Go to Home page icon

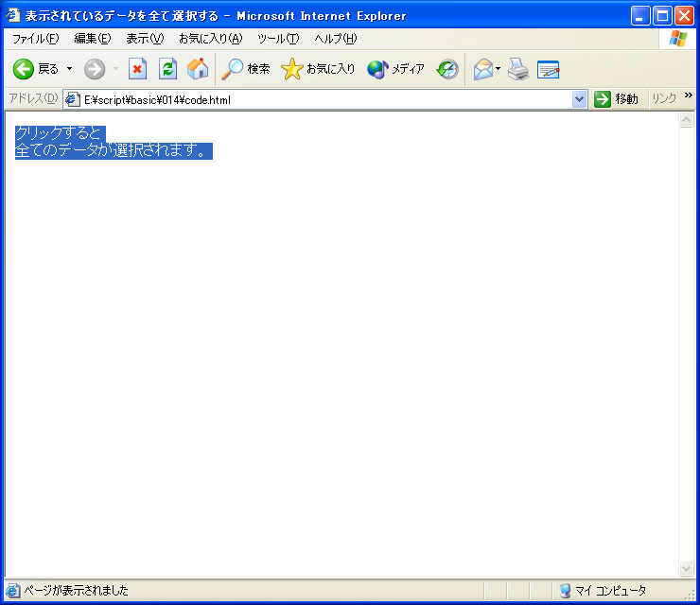pyautogui.click(x=198, y=69)
